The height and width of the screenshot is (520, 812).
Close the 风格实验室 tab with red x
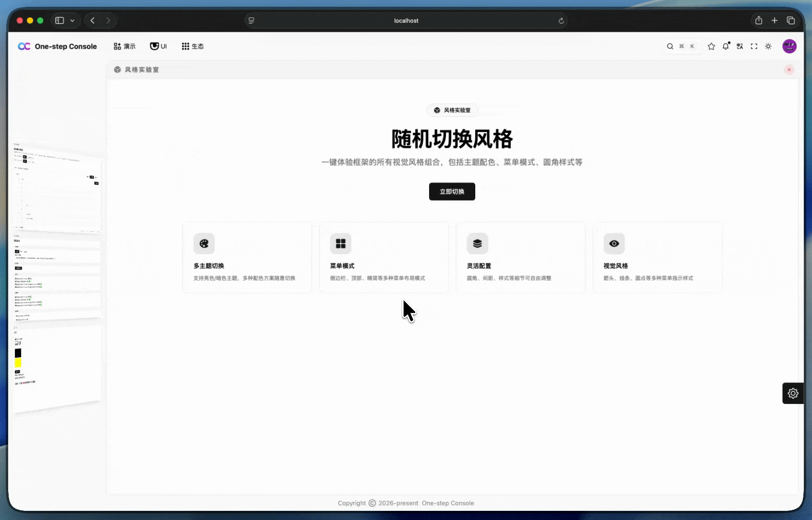tap(789, 70)
